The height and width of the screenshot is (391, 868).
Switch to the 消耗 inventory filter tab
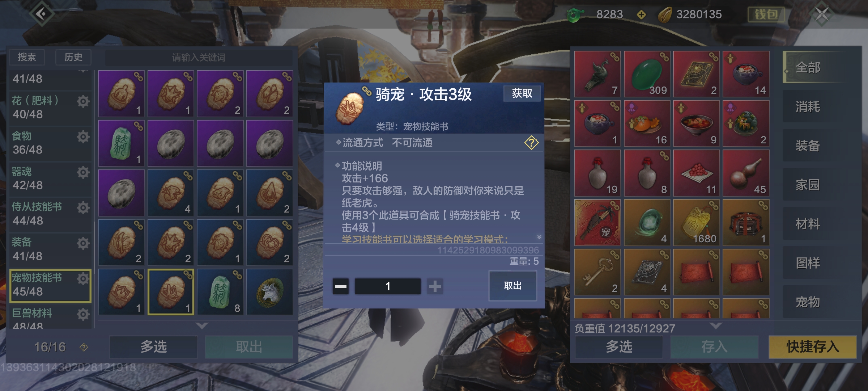tap(808, 107)
